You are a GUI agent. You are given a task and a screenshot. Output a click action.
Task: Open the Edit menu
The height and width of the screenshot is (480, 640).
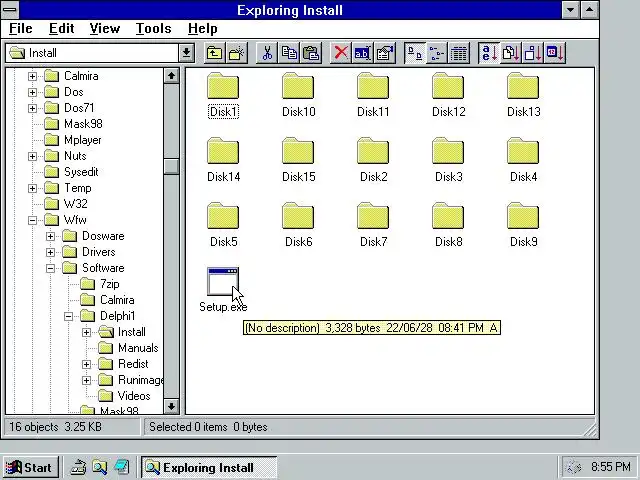[62, 29]
